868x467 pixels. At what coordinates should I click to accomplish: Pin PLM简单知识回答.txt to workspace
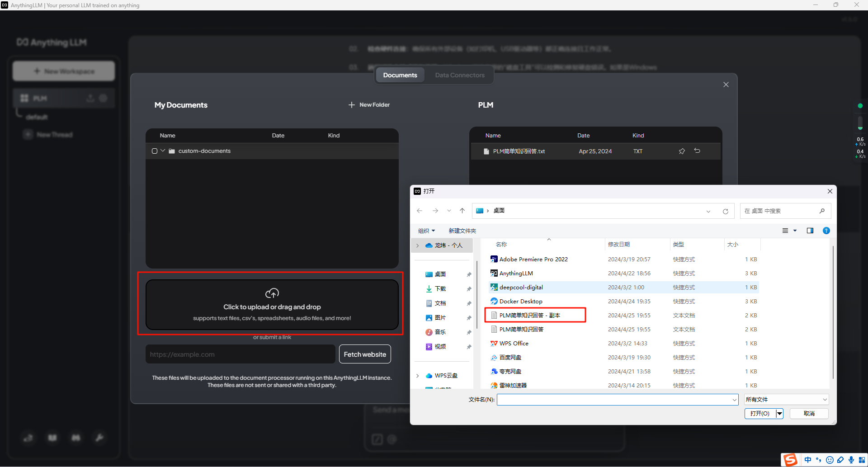pos(682,151)
